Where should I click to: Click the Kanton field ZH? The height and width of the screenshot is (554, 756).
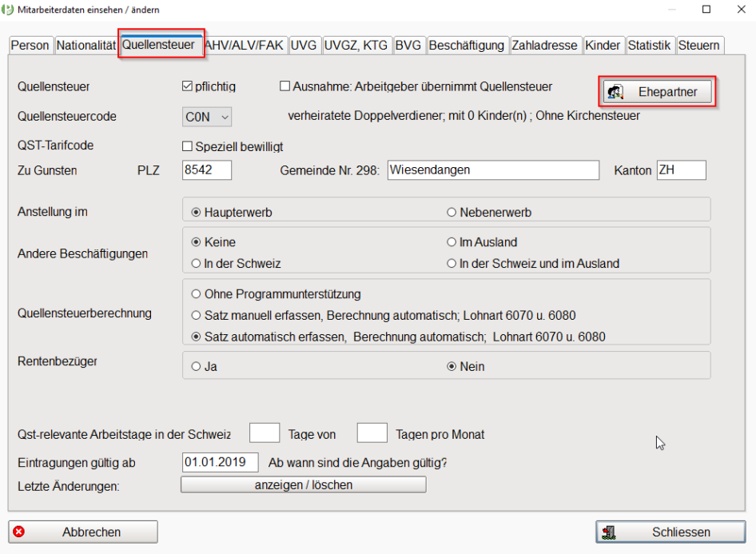681,170
